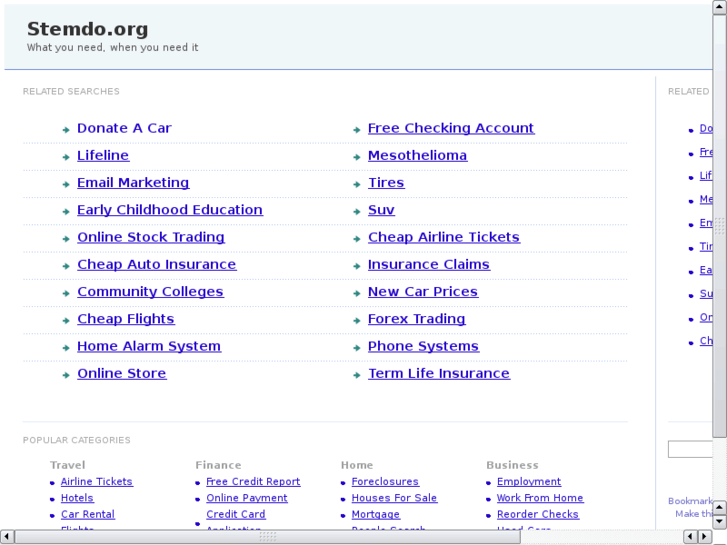Visit the Term Life Insurance link

pyautogui.click(x=438, y=373)
